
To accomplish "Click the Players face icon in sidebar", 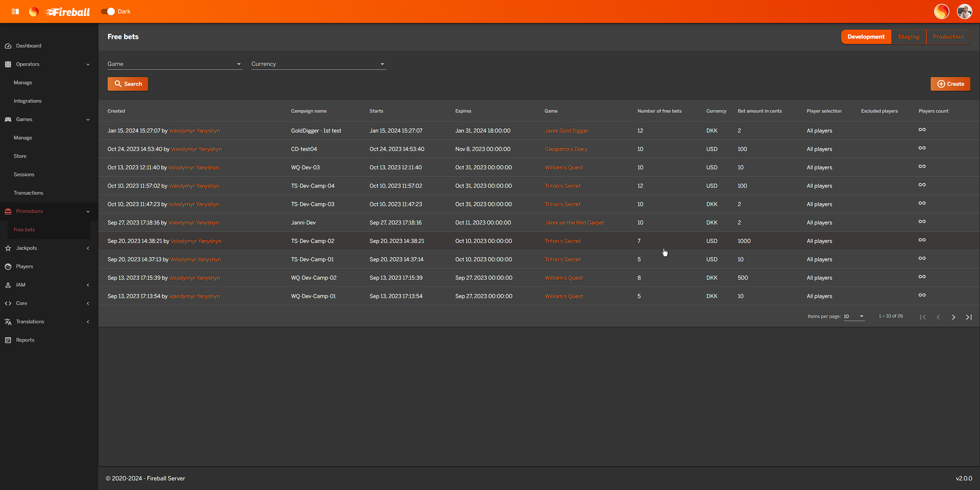I will (8, 267).
